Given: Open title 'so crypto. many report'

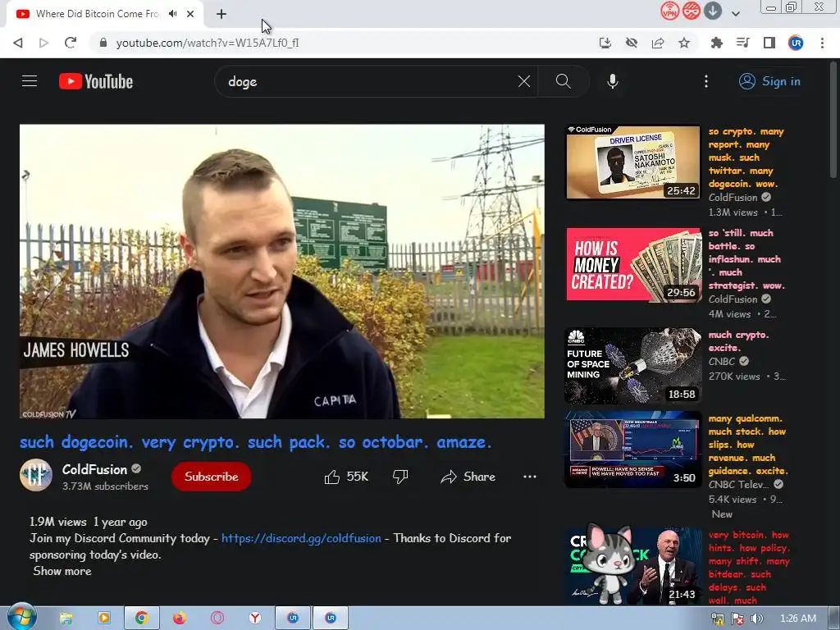Looking at the screenshot, I should pyautogui.click(x=746, y=157).
